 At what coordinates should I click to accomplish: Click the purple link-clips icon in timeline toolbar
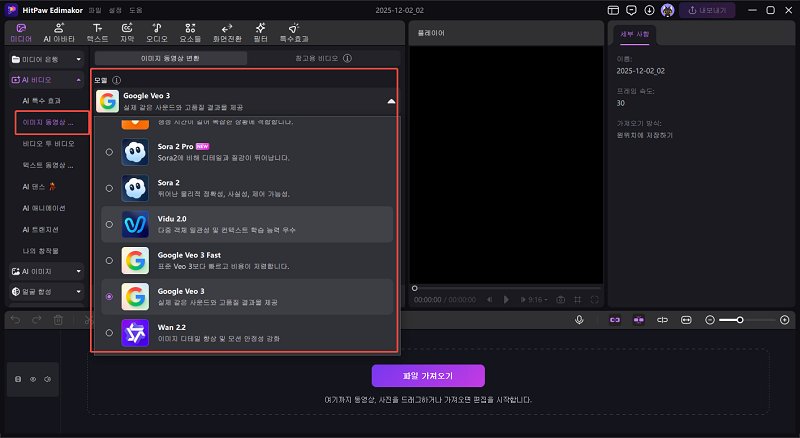pyautogui.click(x=615, y=320)
